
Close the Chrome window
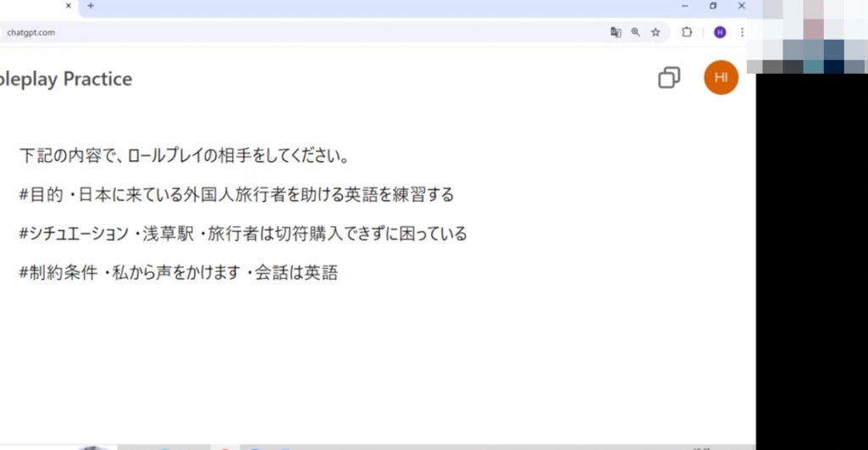tap(742, 6)
